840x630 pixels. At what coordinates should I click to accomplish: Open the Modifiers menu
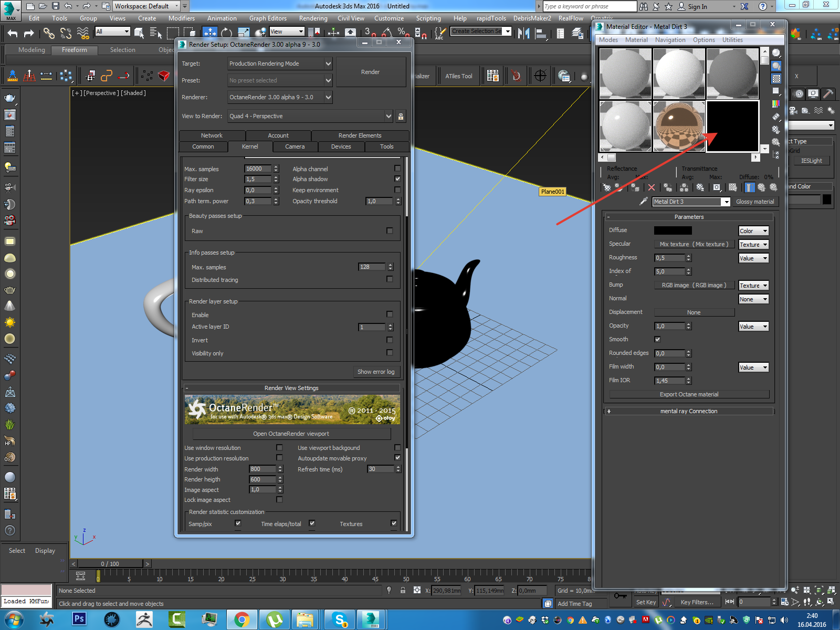pos(182,18)
